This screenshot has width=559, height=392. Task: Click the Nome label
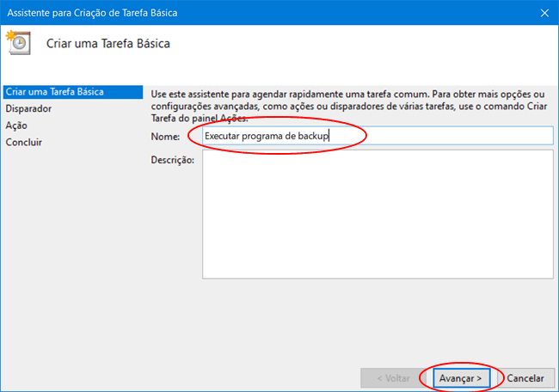(x=165, y=137)
